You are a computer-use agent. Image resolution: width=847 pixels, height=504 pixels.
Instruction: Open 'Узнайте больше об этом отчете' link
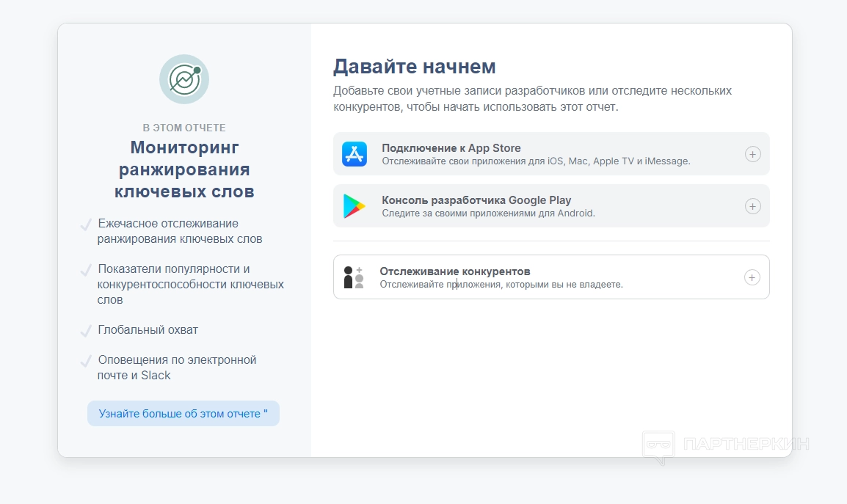(183, 413)
